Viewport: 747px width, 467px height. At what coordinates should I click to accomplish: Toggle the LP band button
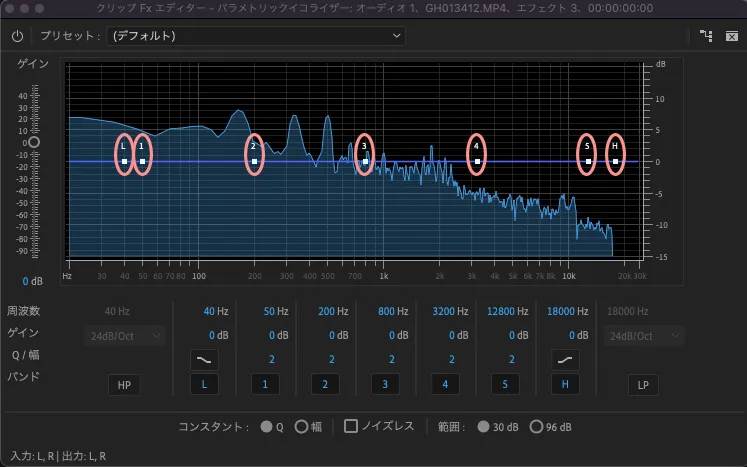click(x=642, y=384)
